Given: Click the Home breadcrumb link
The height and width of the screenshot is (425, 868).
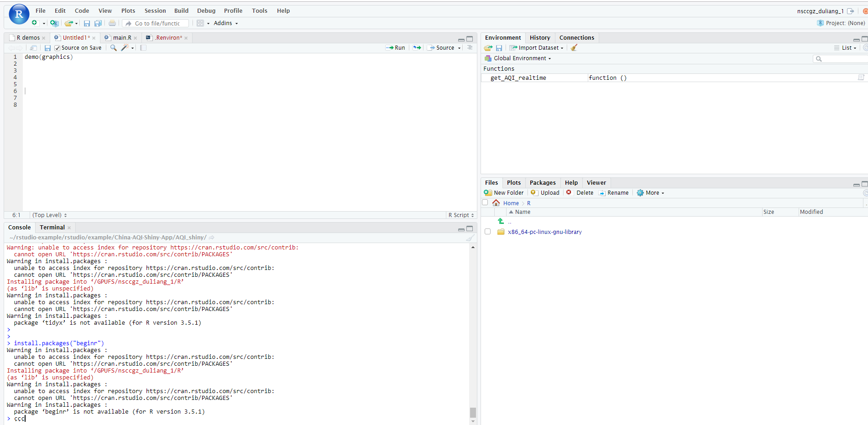Looking at the screenshot, I should 511,203.
